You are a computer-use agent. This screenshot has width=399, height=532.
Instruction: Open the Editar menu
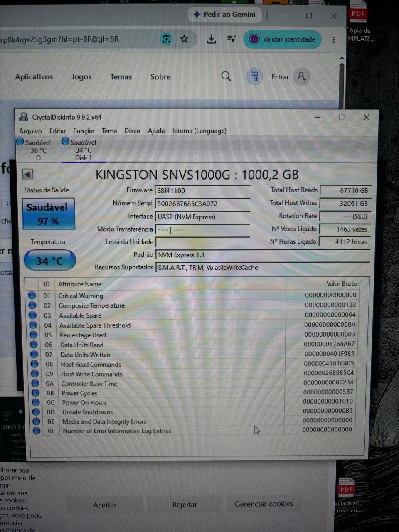tap(57, 131)
